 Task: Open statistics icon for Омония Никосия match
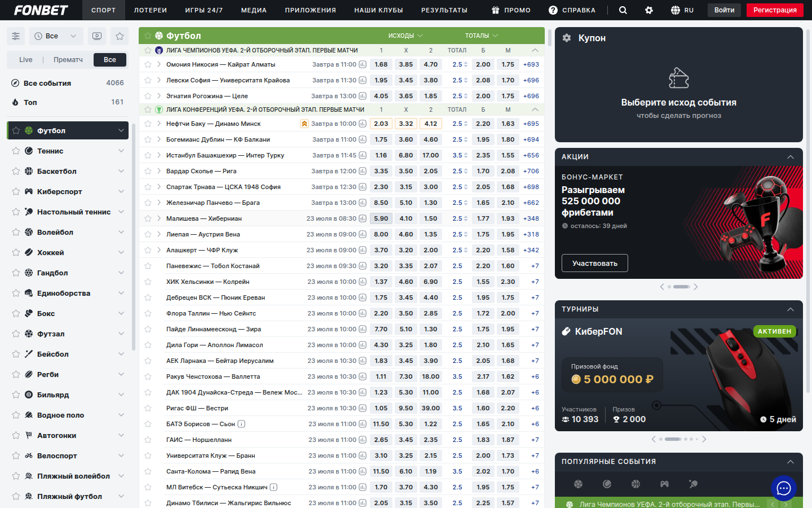click(x=363, y=64)
